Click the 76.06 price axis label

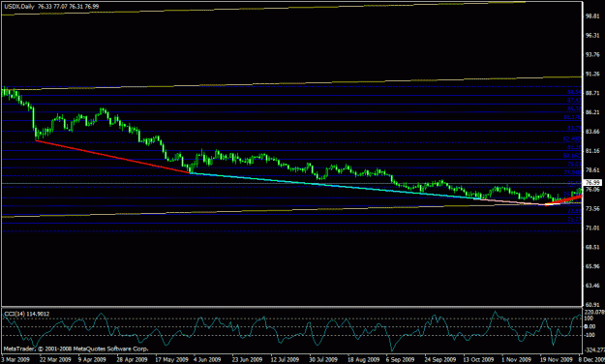(x=592, y=190)
